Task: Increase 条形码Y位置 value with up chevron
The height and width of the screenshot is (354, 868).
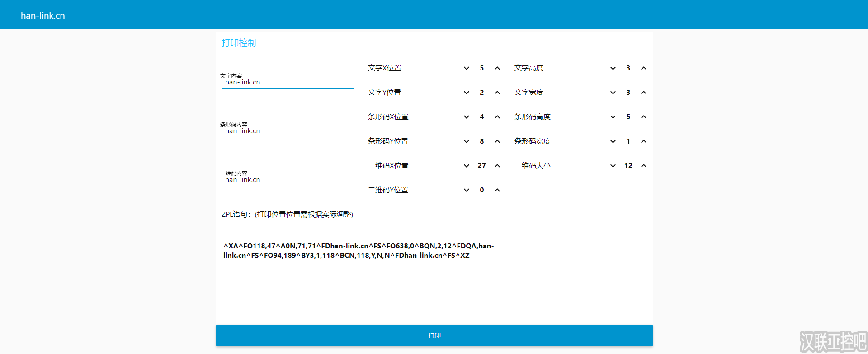Action: tap(497, 141)
